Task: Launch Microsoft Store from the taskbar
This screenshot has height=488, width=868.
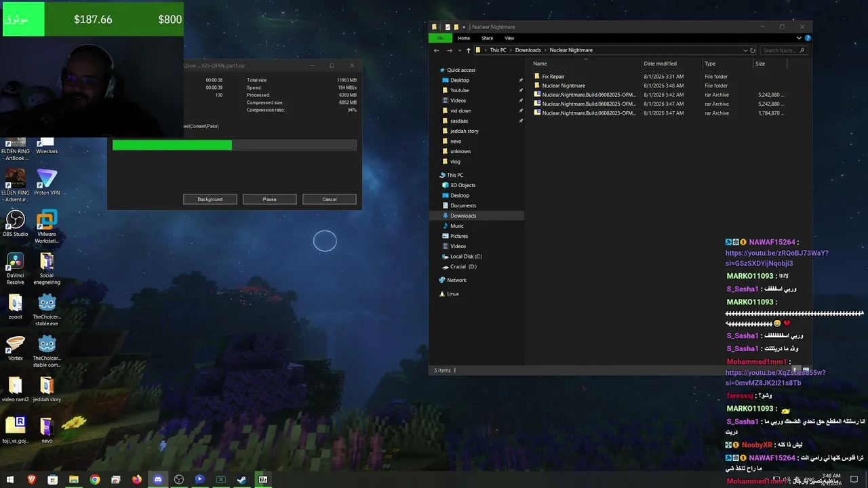Action: (x=52, y=479)
